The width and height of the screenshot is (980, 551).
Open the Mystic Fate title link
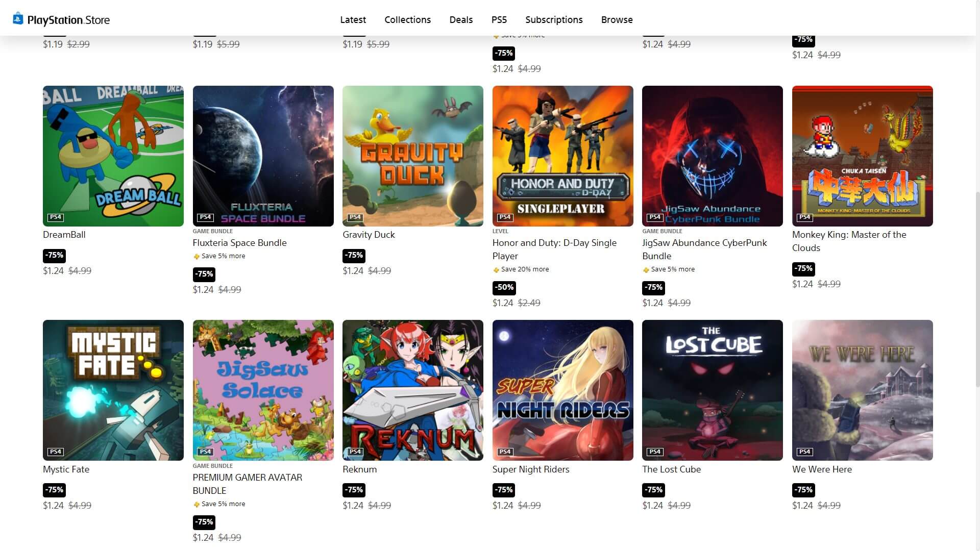tap(66, 469)
